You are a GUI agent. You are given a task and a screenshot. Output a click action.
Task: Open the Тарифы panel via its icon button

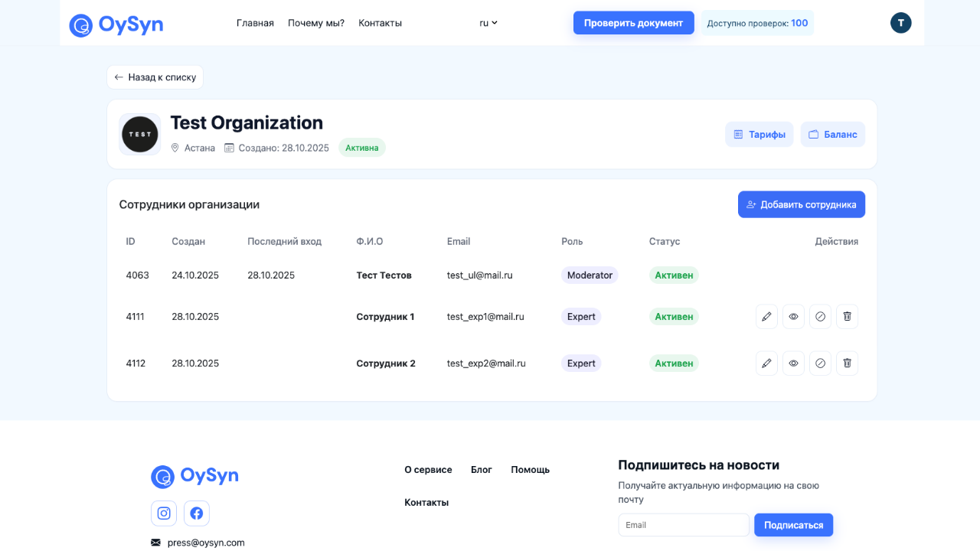[x=759, y=134]
